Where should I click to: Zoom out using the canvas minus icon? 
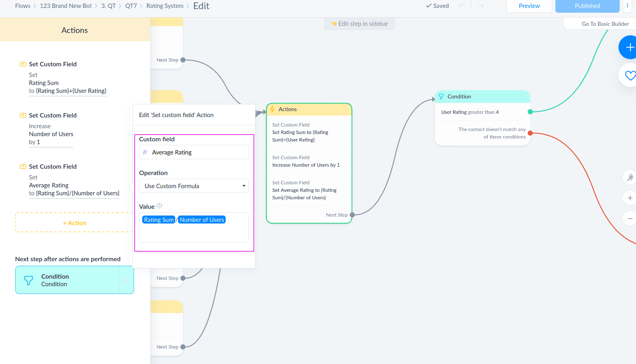pyautogui.click(x=630, y=218)
